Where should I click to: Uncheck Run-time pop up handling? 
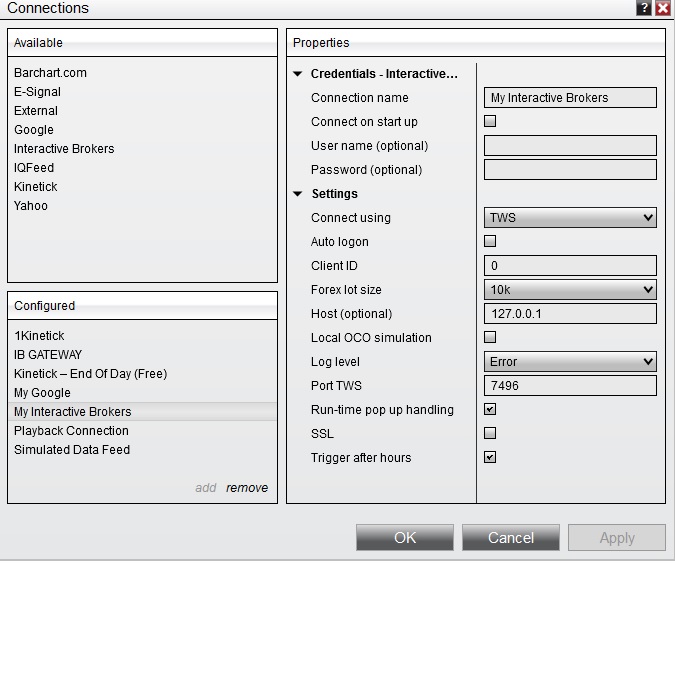[x=490, y=409]
